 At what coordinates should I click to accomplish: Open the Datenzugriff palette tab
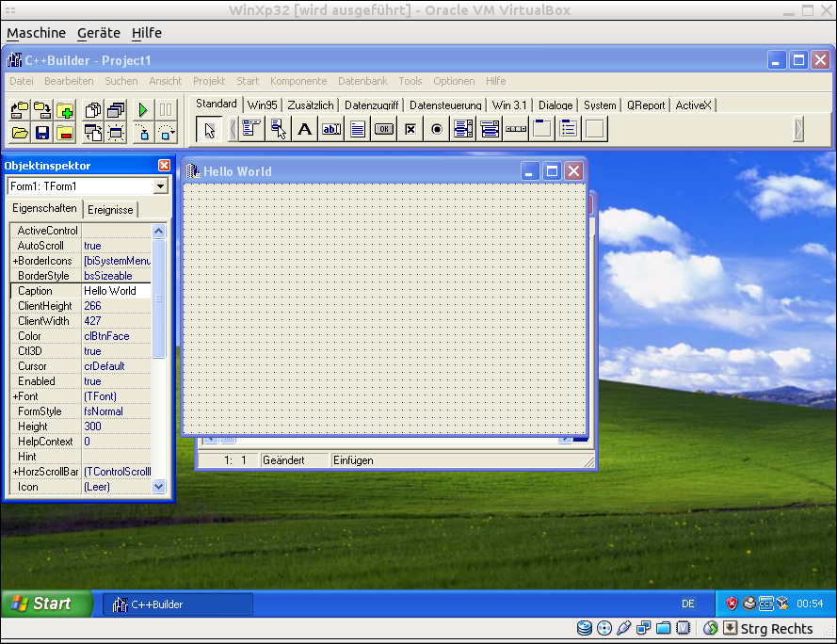coord(372,105)
